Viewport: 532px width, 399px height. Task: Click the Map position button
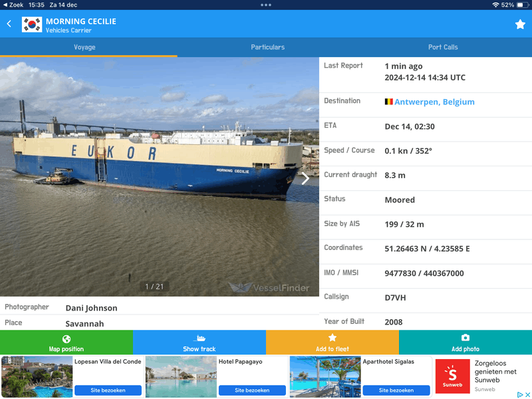click(x=66, y=342)
